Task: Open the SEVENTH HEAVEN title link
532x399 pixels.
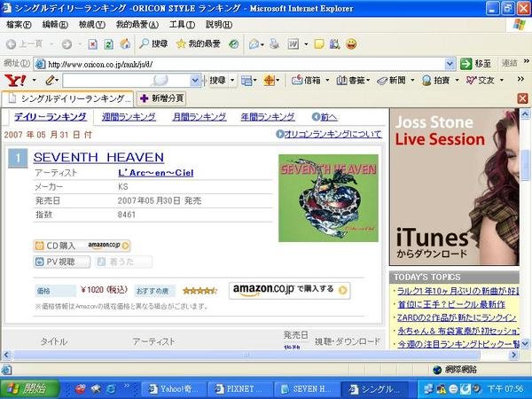Action: 98,157
